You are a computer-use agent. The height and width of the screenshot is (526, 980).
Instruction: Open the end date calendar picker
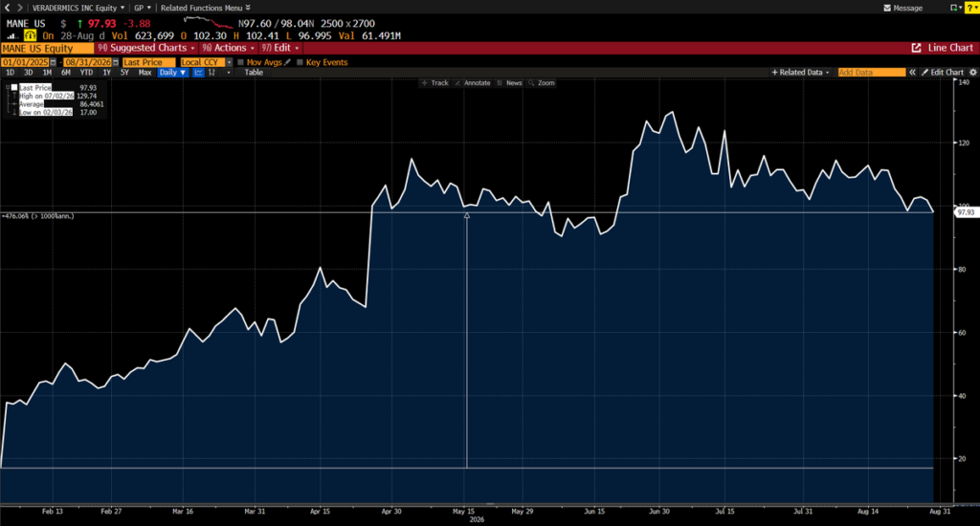click(116, 62)
